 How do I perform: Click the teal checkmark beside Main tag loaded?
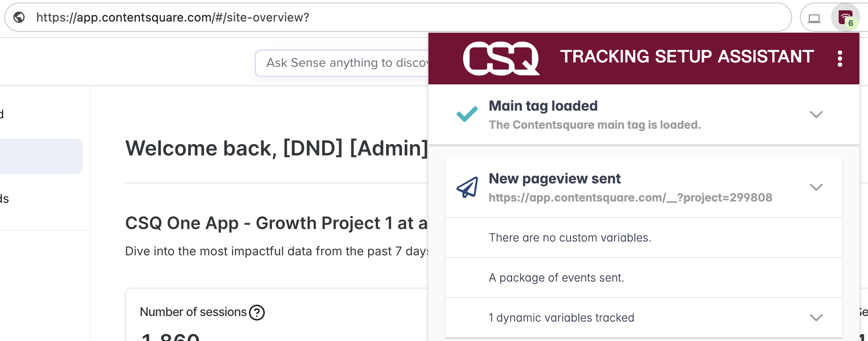coord(467,114)
